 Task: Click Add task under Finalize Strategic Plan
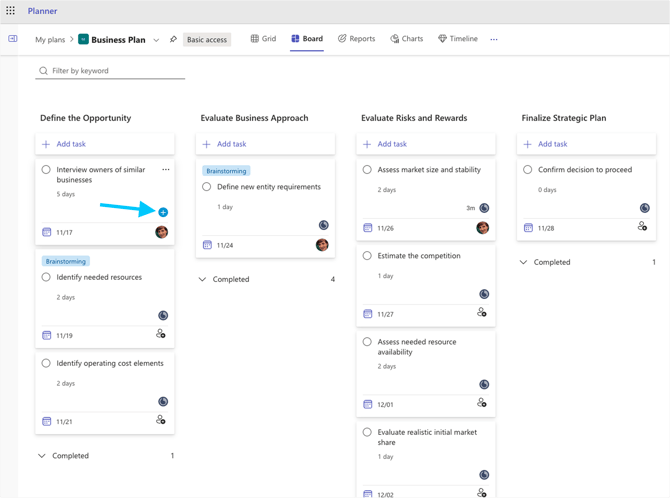pos(546,144)
